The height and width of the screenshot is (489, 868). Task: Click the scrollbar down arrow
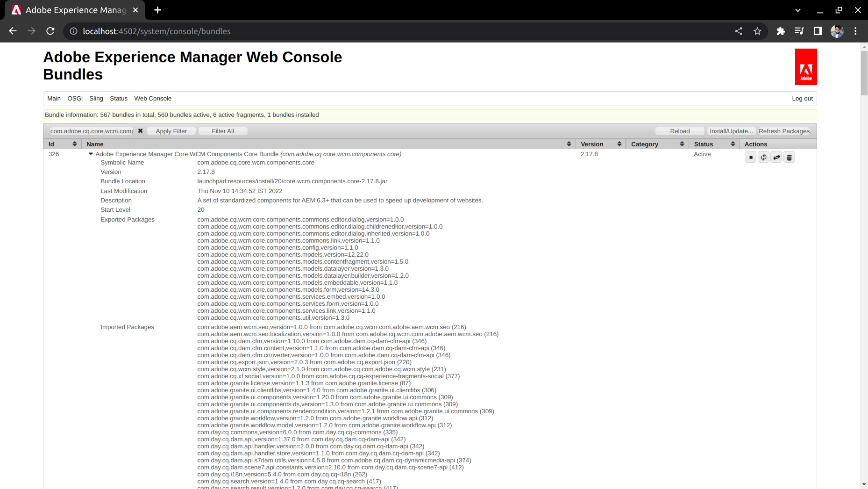pos(864,485)
